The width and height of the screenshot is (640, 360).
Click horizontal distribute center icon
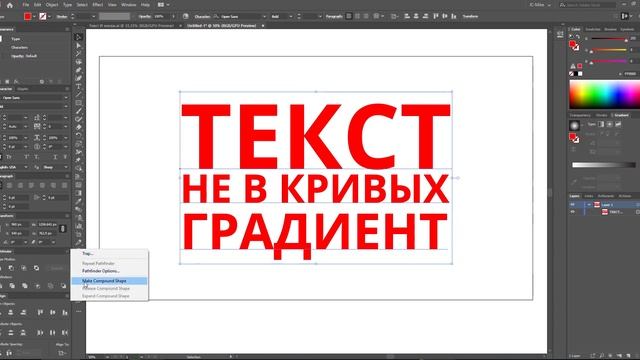point(53,333)
